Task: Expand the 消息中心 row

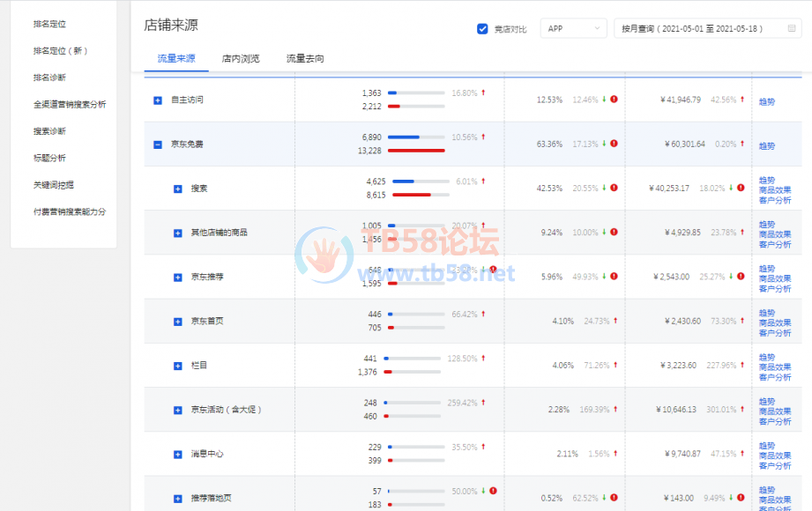Action: coord(177,455)
